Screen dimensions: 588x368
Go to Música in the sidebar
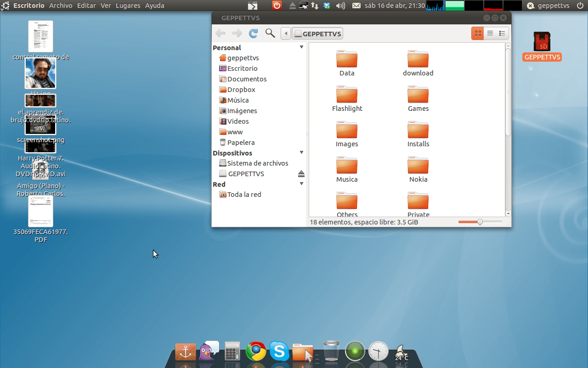234,100
